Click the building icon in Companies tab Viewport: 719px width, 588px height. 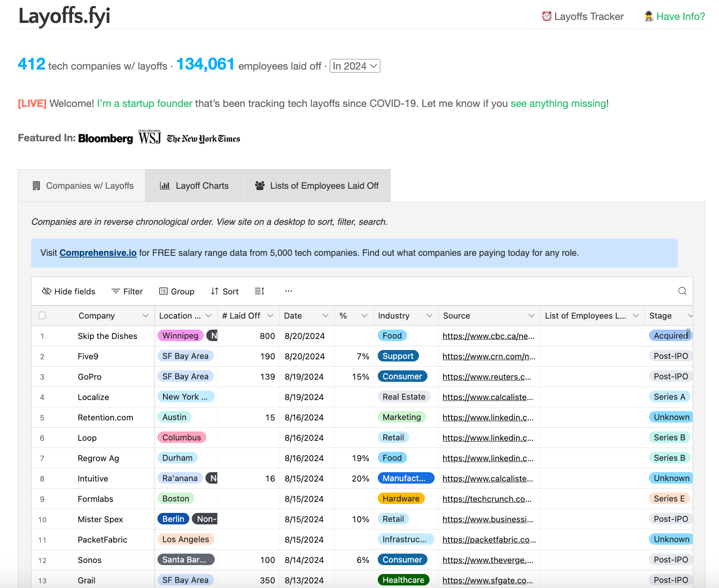(x=37, y=186)
